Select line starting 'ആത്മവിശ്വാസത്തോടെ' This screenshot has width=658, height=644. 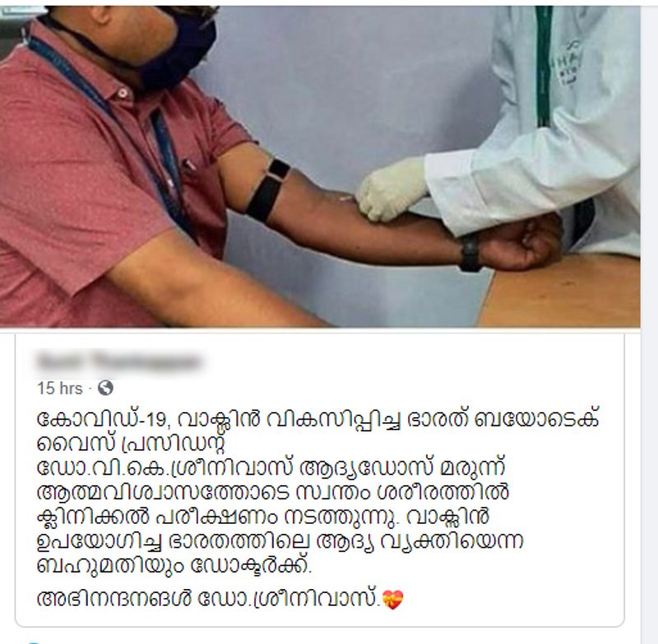pyautogui.click(x=273, y=493)
